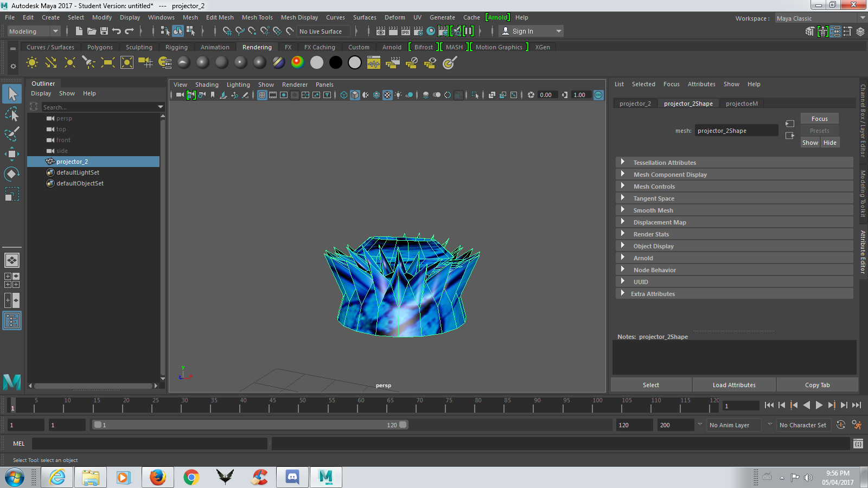Toggle textured display checker icon
868x488 pixels.
click(x=387, y=95)
